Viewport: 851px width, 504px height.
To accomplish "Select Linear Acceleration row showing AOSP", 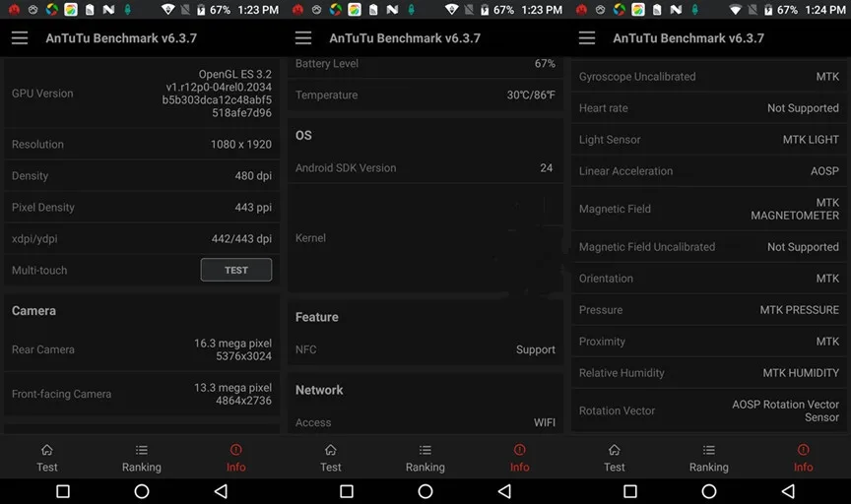I will [709, 171].
